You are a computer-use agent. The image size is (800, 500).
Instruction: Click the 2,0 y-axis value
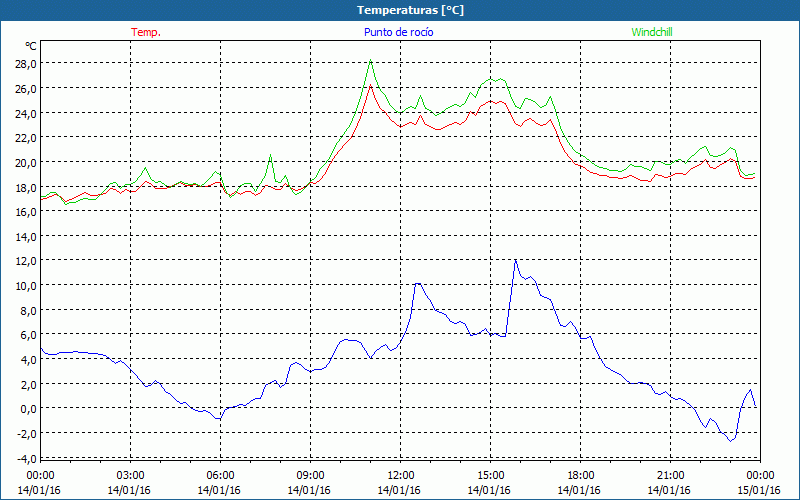pyautogui.click(x=29, y=384)
